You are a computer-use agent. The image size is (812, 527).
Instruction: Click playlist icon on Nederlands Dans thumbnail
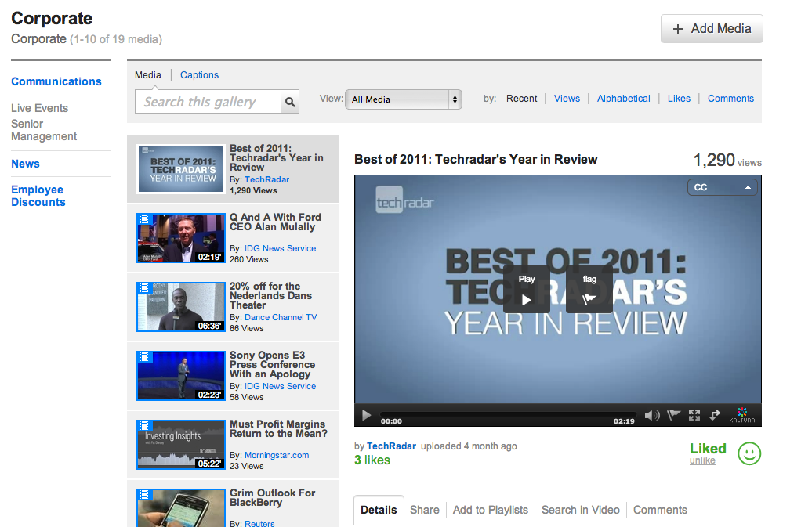[x=144, y=287]
